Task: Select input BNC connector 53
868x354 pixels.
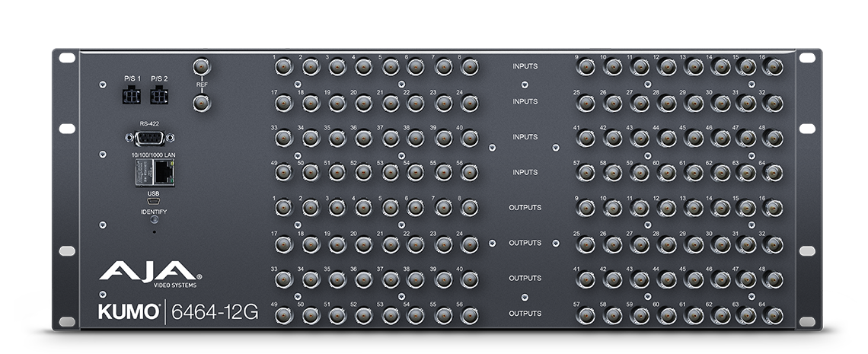Action: click(x=391, y=173)
